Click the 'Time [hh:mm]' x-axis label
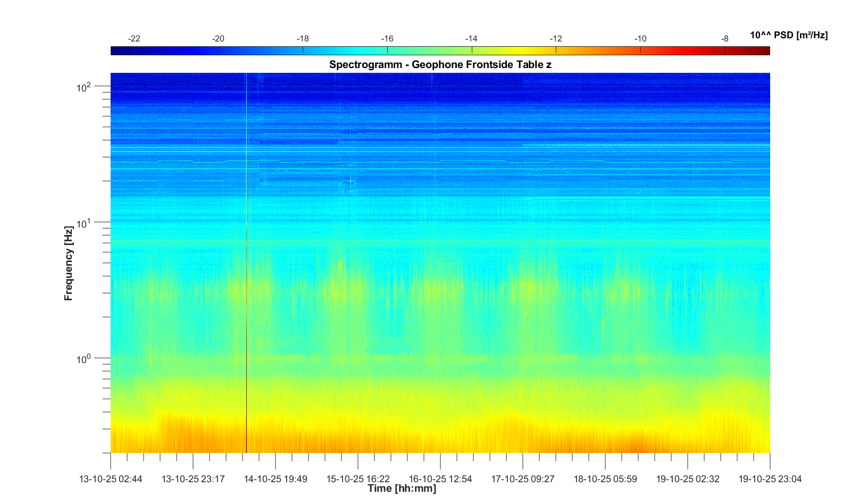Screen dimensions: 851x504 coord(402,489)
